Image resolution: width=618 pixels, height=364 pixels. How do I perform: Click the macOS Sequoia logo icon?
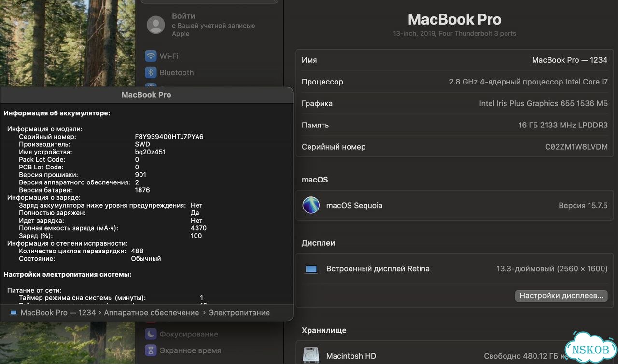pyautogui.click(x=311, y=205)
